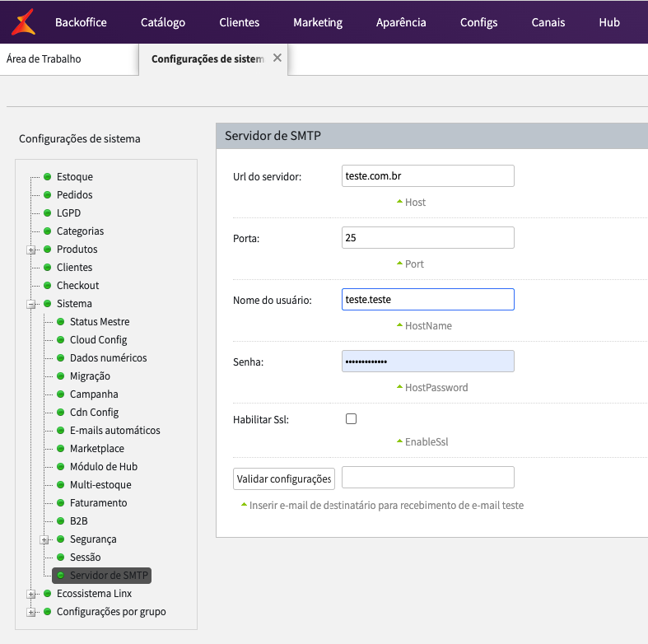The image size is (648, 644).
Task: Enable the Habilitar Ssl checkbox
Action: (351, 418)
